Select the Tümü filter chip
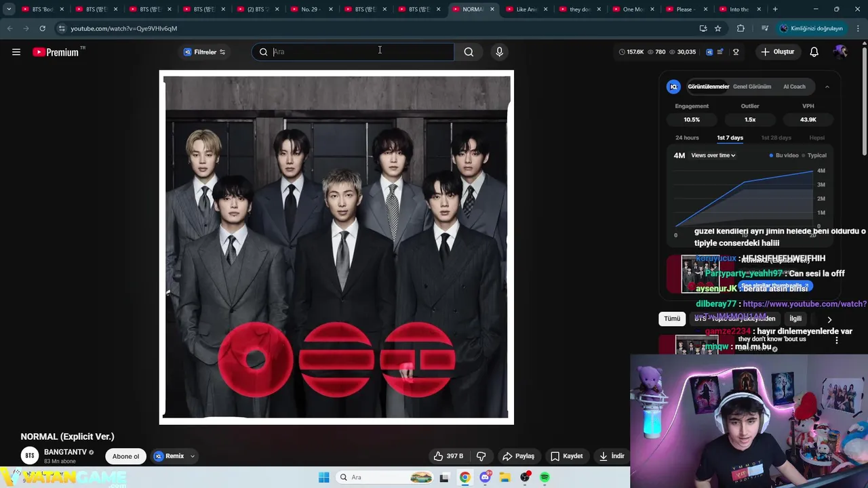 tap(672, 319)
